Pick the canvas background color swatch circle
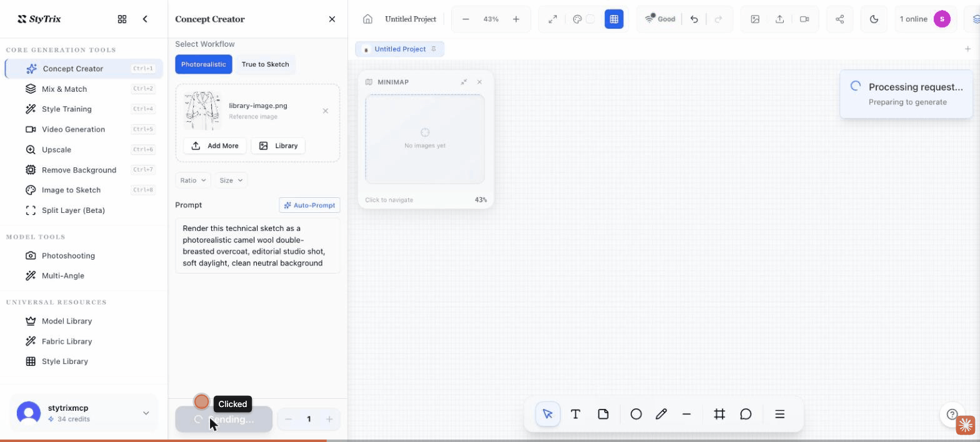The height and width of the screenshot is (442, 980). click(x=590, y=19)
